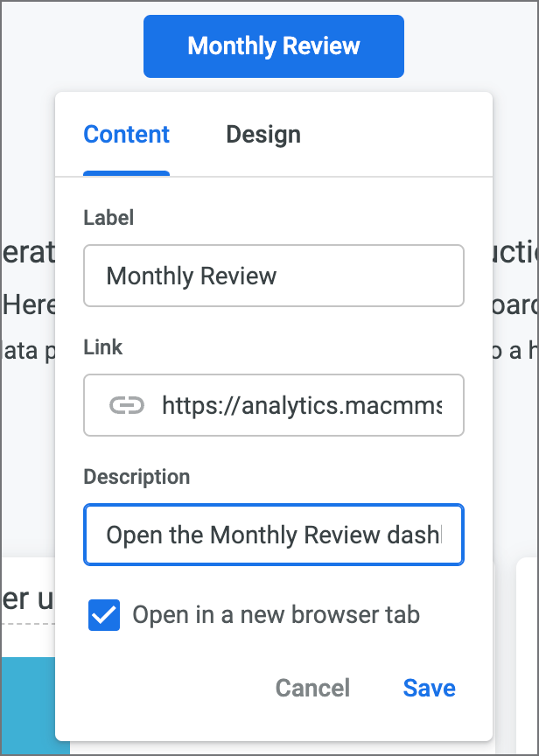This screenshot has height=756, width=539.
Task: Click the 'Link' field heading
Action: tap(103, 347)
